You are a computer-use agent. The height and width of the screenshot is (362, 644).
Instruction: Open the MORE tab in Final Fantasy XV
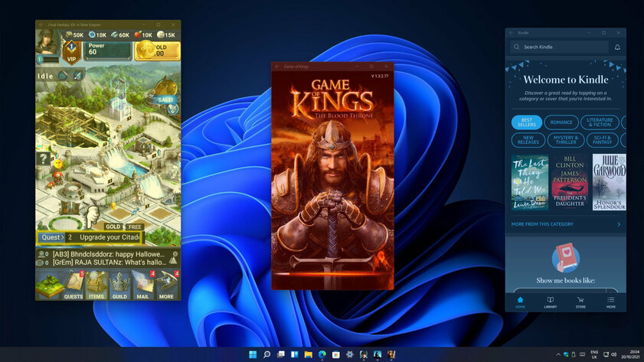(167, 285)
